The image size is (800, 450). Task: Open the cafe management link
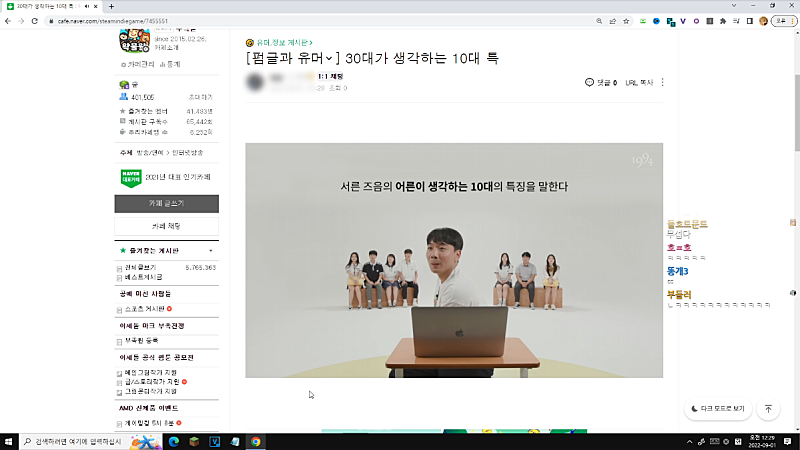pos(138,64)
